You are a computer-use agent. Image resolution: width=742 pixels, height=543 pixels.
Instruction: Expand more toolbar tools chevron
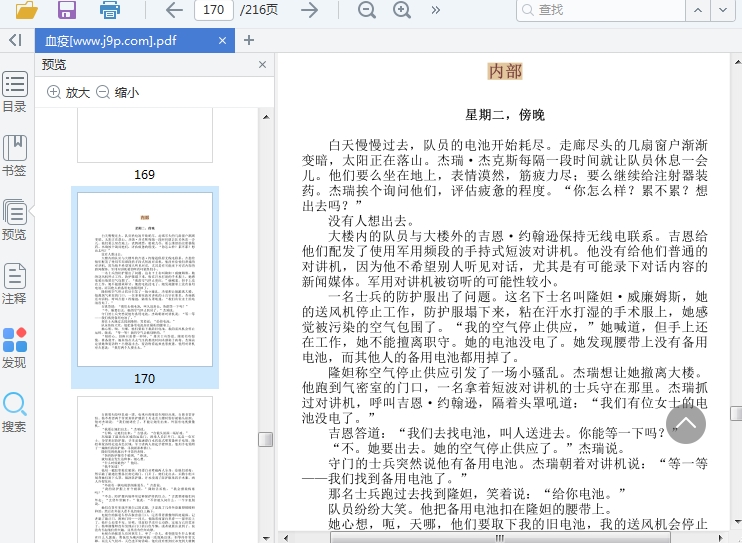coord(436,10)
